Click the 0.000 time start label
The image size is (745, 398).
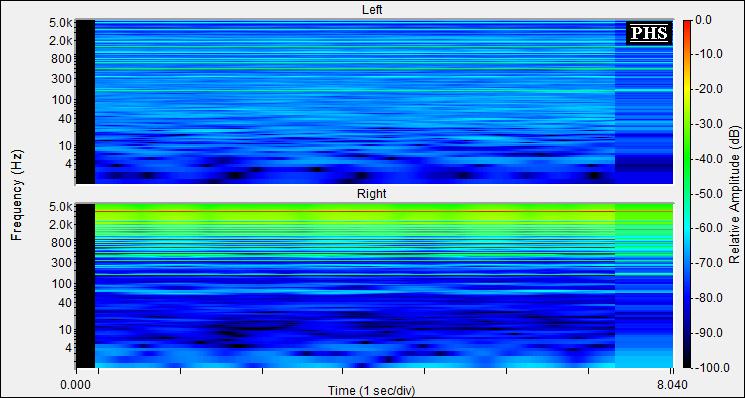click(76, 383)
